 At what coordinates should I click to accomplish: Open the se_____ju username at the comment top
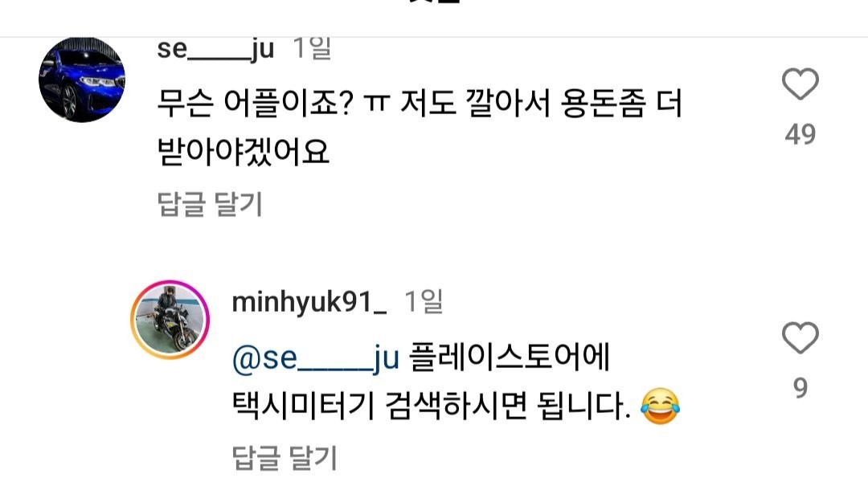(215, 49)
